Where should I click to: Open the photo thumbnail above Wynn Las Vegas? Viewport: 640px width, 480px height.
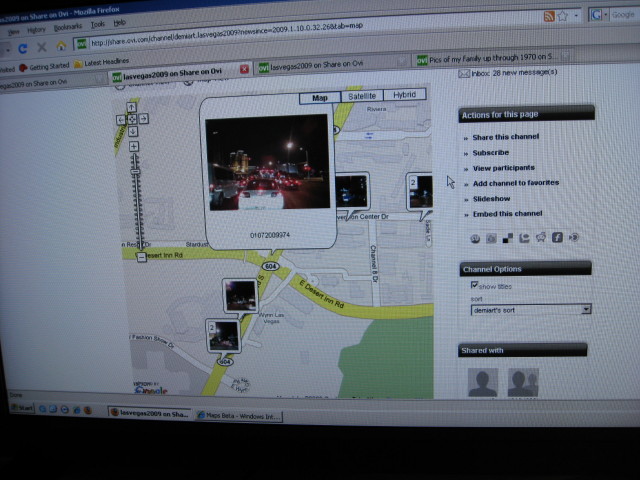[240, 296]
